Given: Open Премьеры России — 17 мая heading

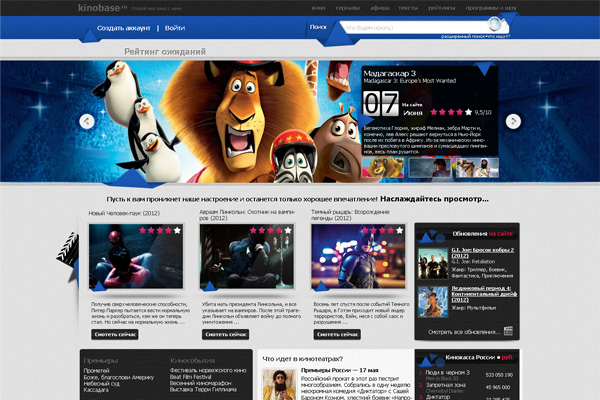Looking at the screenshot, I should coord(339,370).
